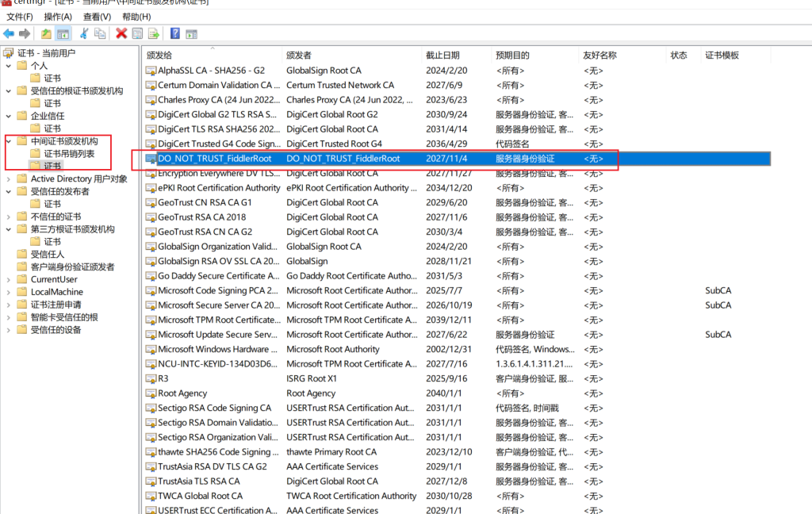The height and width of the screenshot is (514, 812).
Task: Open the 操作(A) menu
Action: [x=57, y=17]
